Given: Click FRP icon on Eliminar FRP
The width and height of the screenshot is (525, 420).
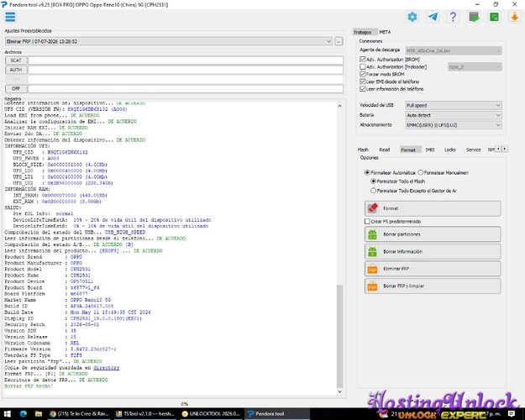Looking at the screenshot, I should (x=372, y=269).
